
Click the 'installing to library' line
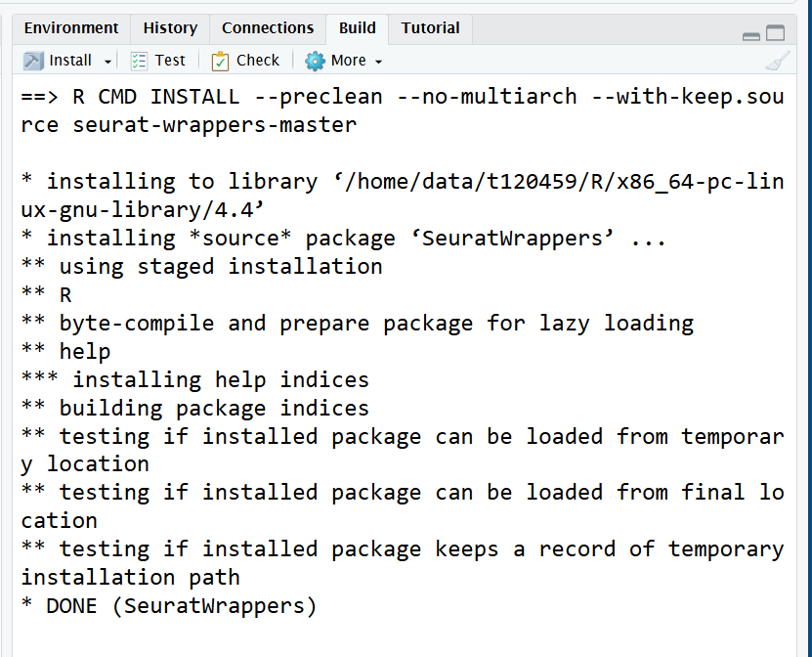pyautogui.click(x=403, y=181)
